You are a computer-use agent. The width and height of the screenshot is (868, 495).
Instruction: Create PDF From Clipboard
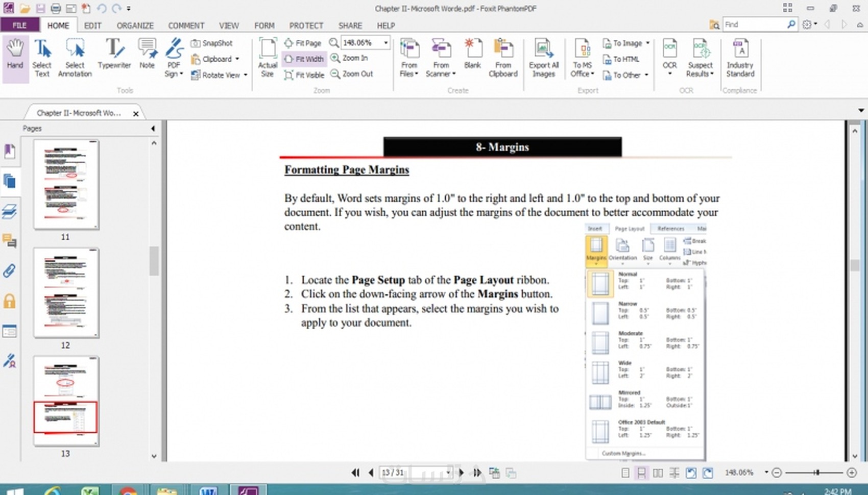(x=503, y=58)
